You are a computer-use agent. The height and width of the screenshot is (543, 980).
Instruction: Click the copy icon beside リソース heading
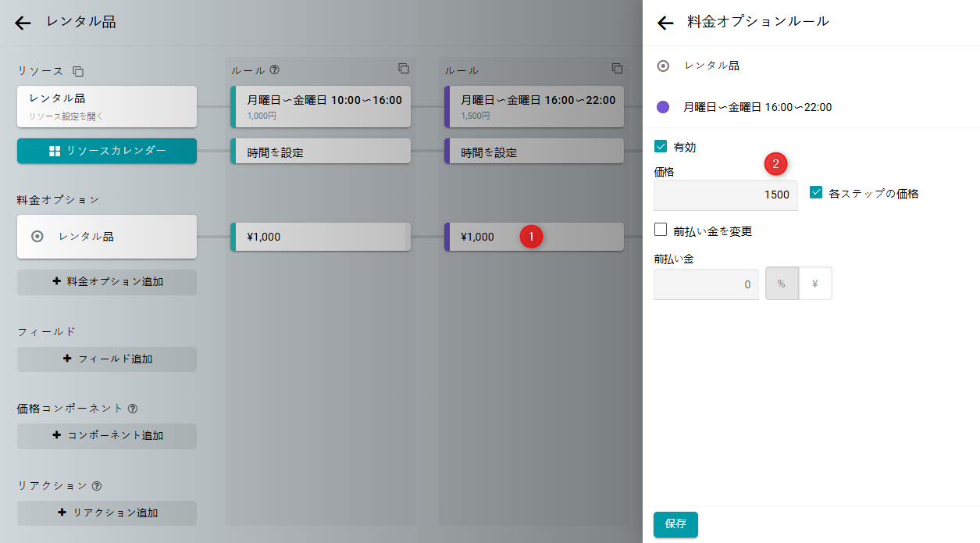(x=78, y=71)
